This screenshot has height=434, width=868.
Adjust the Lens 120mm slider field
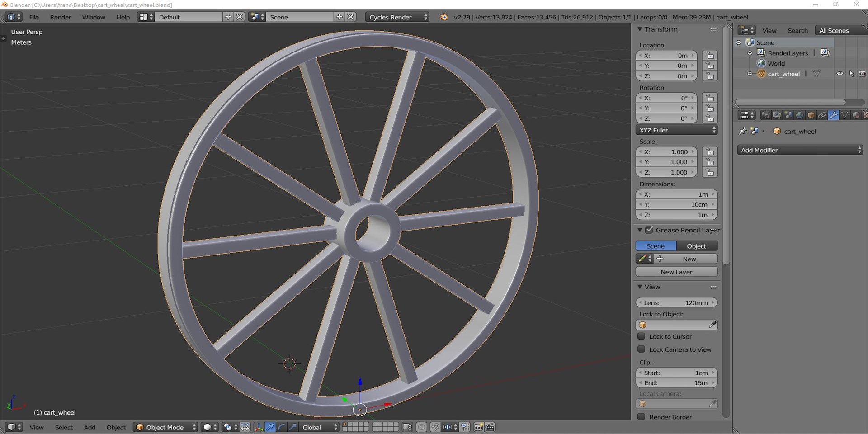pos(676,302)
